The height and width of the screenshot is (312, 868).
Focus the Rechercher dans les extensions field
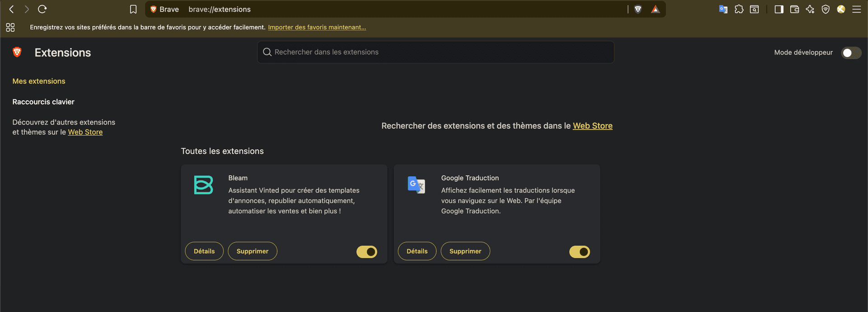pos(436,52)
